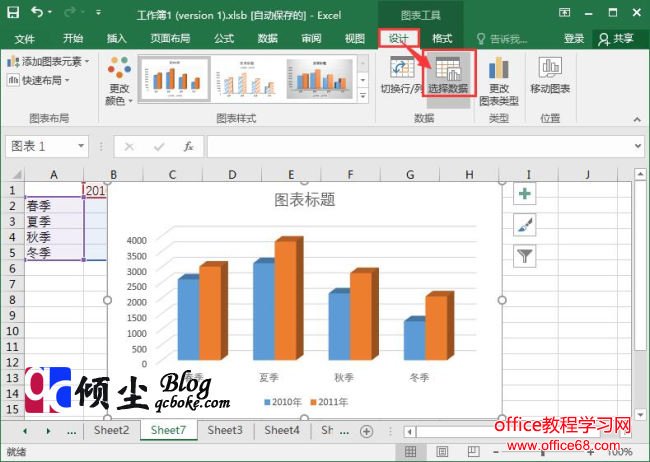Select the first chart style thumbnail
The image size is (650, 462).
pyautogui.click(x=174, y=79)
